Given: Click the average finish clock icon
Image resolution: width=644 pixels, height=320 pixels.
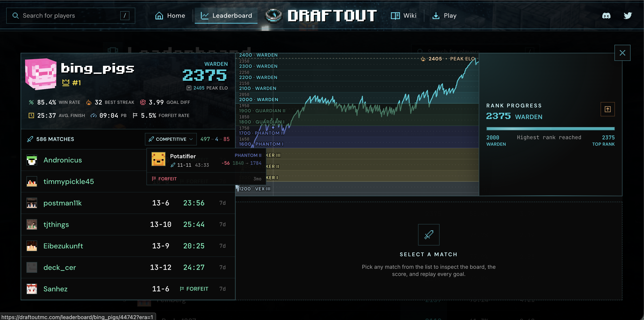Looking at the screenshot, I should tap(31, 115).
